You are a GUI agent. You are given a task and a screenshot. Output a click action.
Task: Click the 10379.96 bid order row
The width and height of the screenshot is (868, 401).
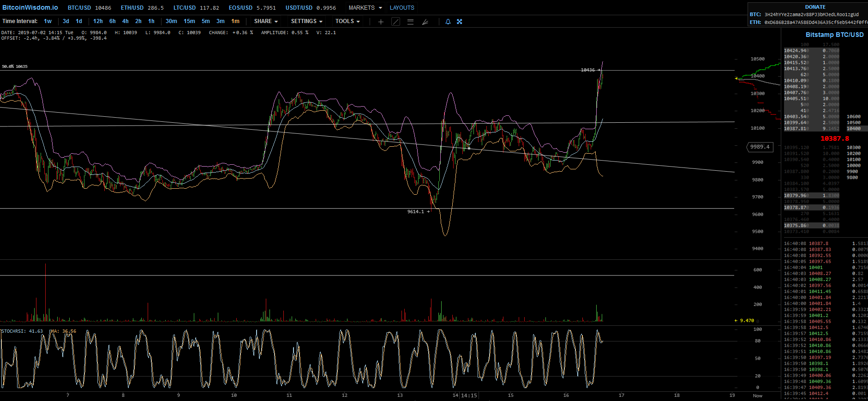click(812, 196)
